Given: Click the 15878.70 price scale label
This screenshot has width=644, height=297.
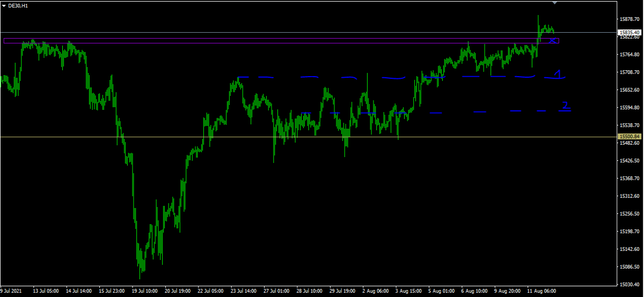Looking at the screenshot, I should pyautogui.click(x=629, y=19).
